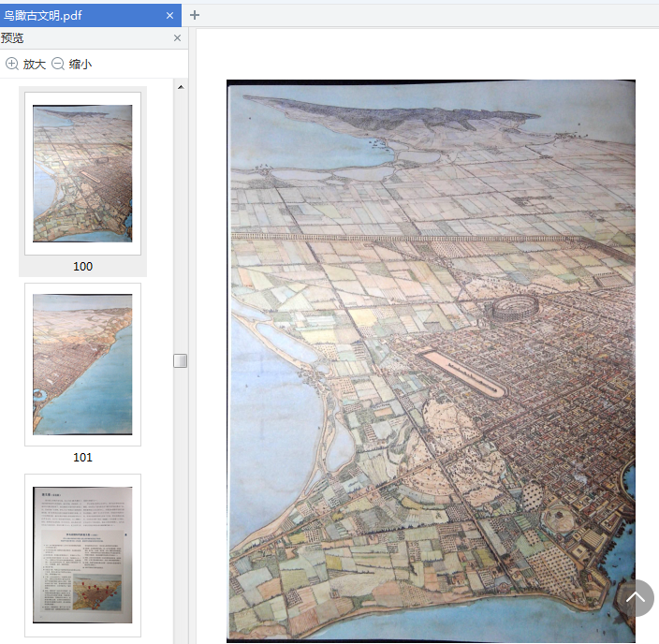This screenshot has height=644, width=659.
Task: Click the thumbnail scrollbar up arrow
Action: point(181,87)
